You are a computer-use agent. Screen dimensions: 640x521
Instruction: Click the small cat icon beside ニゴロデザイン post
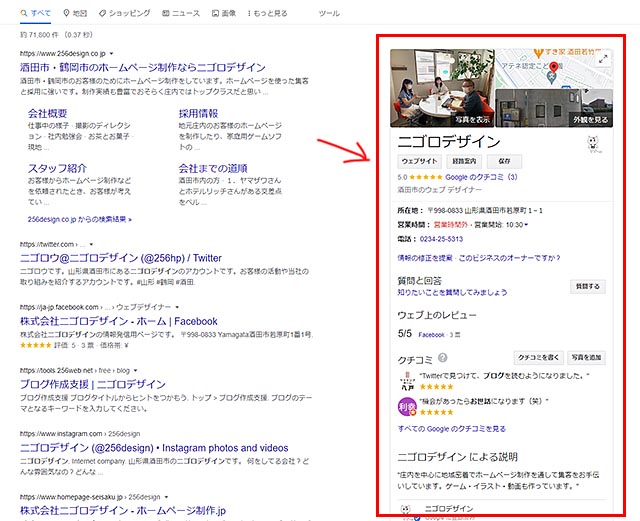point(405,509)
